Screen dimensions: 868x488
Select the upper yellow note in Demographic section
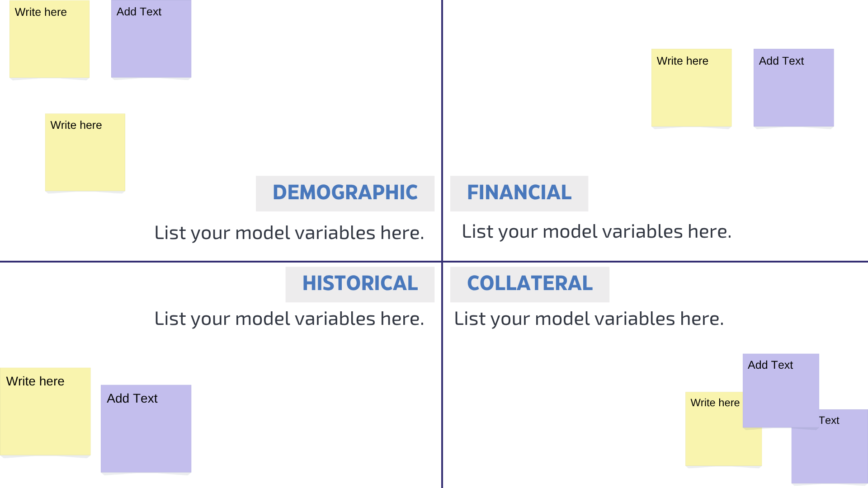click(x=49, y=40)
